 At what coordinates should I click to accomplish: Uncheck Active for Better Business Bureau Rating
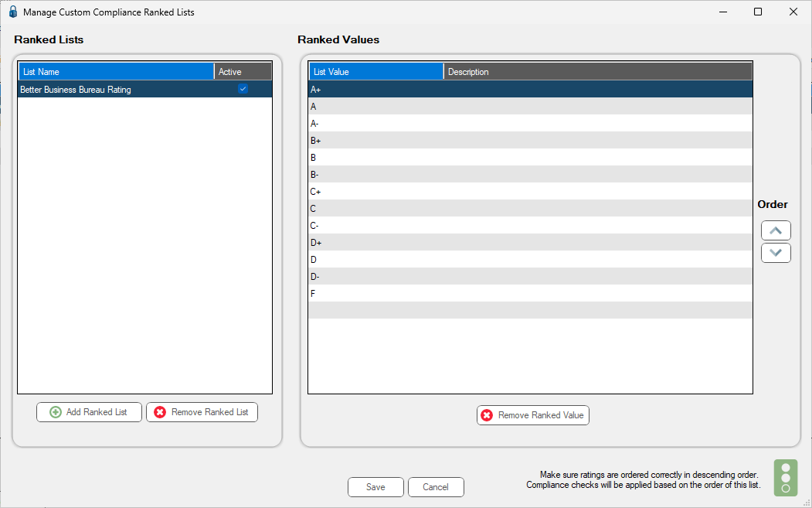pos(243,89)
